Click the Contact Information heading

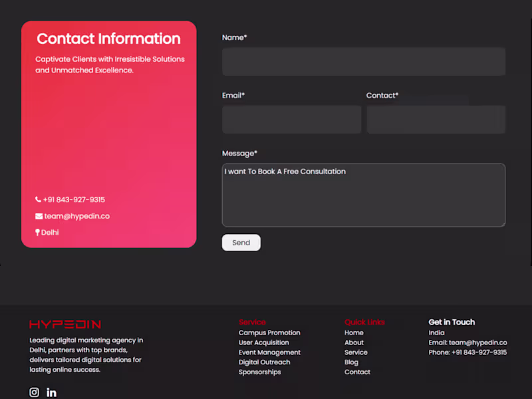[x=108, y=39]
